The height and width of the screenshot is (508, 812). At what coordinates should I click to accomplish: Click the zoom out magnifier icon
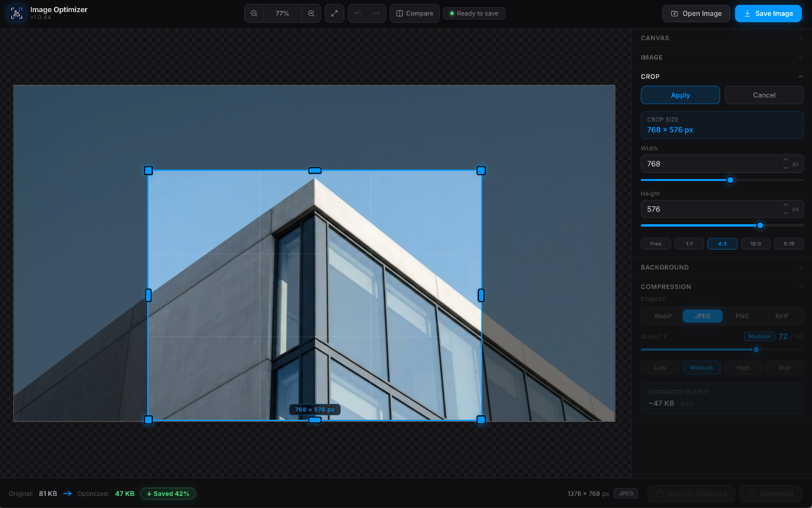pos(254,13)
